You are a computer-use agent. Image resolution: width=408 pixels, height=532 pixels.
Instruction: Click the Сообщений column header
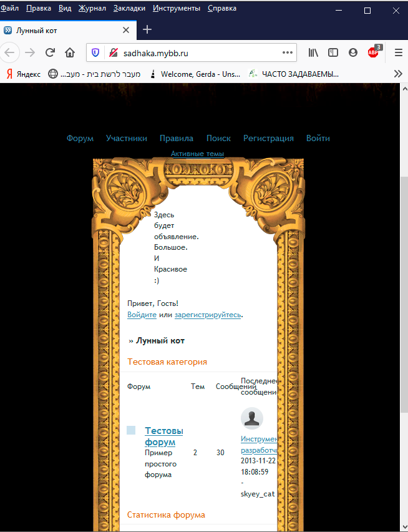point(236,387)
